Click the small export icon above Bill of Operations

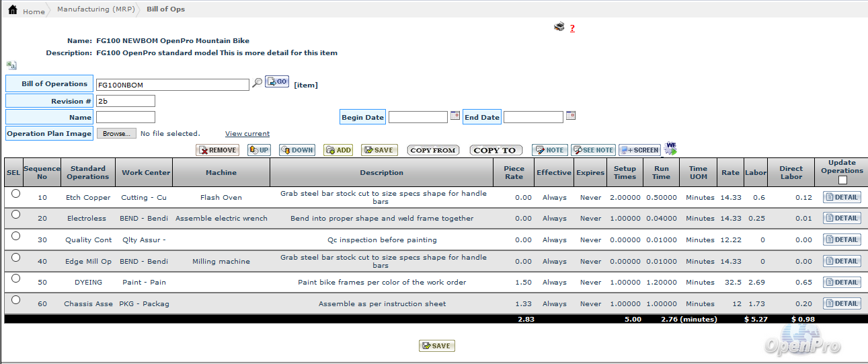pyautogui.click(x=11, y=65)
